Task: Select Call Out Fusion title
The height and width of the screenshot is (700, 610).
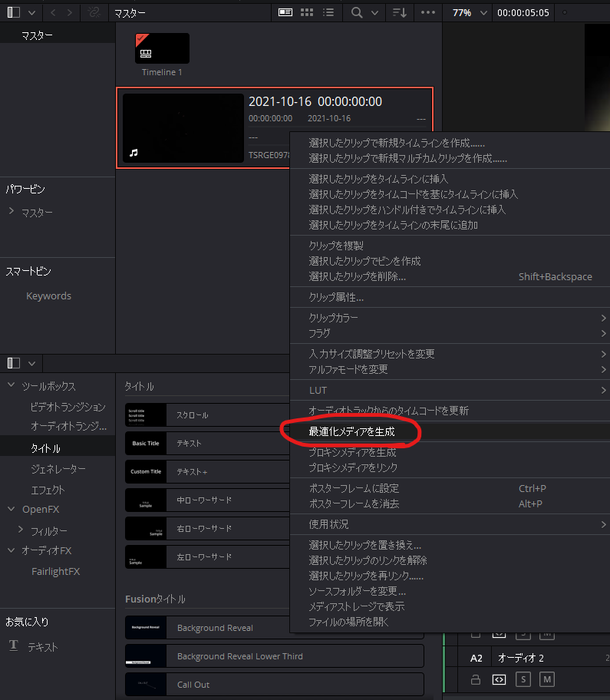Action: 275,685
